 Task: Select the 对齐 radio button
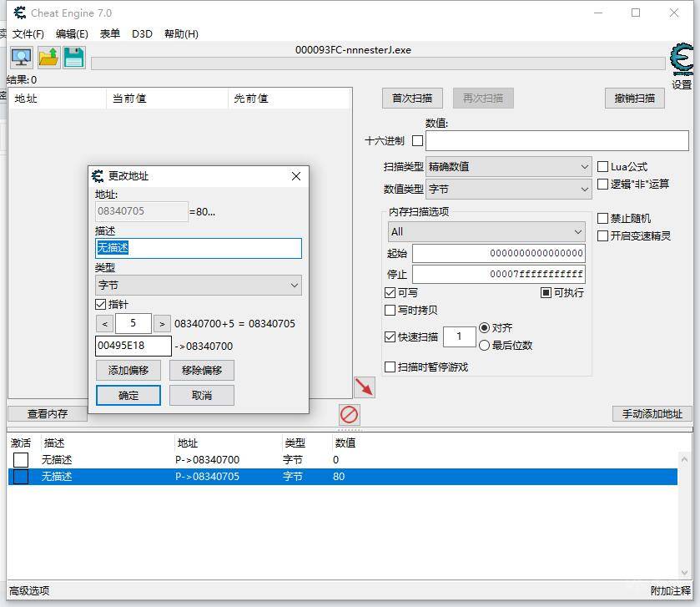(x=484, y=328)
